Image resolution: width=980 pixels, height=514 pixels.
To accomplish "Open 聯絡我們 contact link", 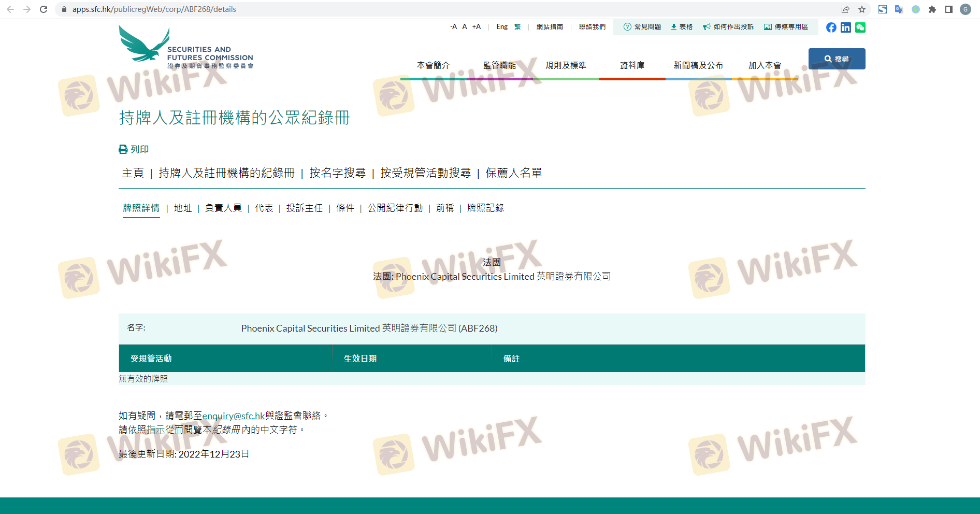I will click(592, 27).
